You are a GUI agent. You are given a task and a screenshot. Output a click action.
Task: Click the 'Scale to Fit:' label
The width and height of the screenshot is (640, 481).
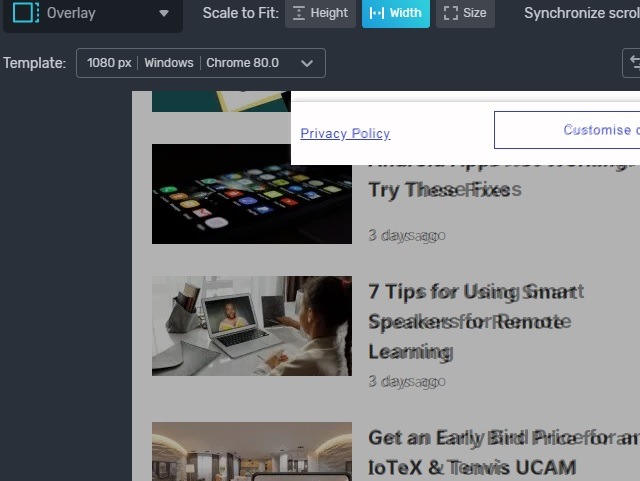pyautogui.click(x=241, y=13)
